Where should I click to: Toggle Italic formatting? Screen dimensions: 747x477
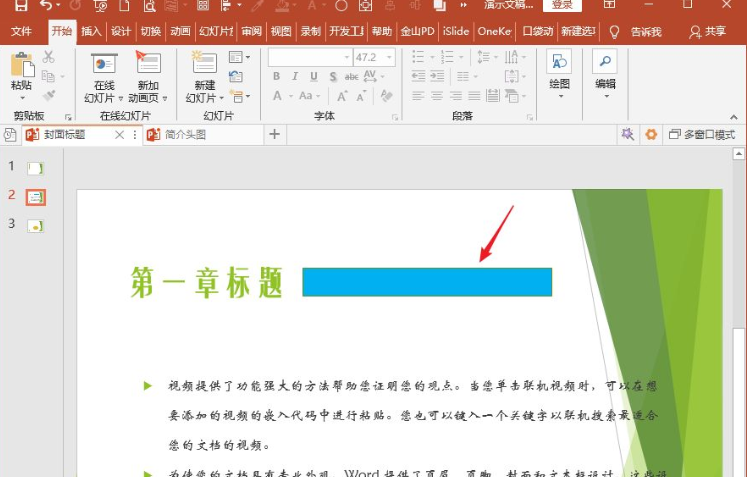(295, 76)
